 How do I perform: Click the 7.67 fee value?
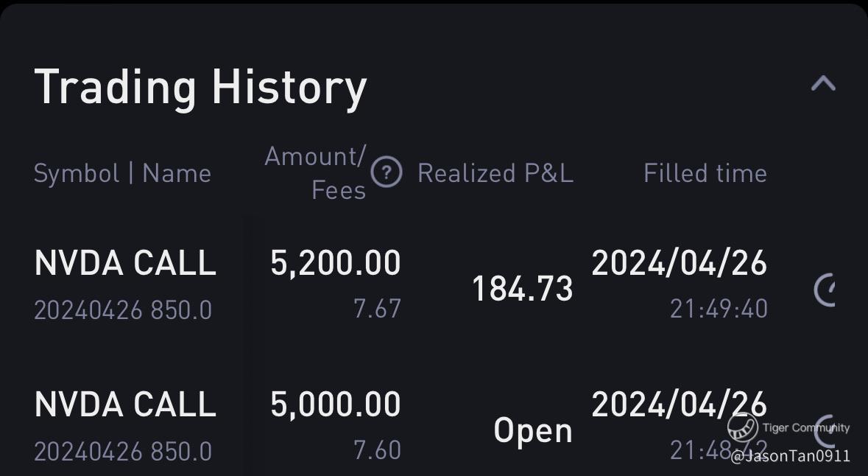click(x=377, y=309)
